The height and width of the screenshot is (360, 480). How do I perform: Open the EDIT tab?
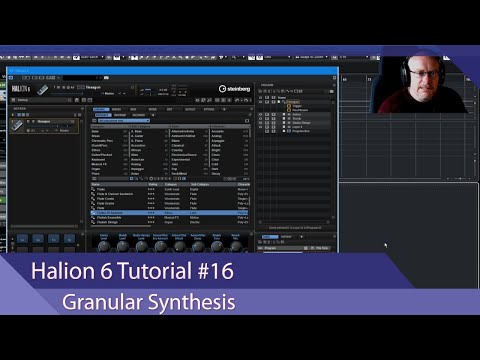coord(170,109)
